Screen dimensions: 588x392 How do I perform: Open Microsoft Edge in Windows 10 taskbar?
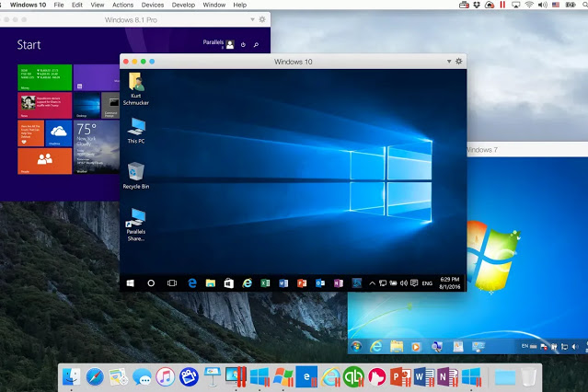point(192,283)
